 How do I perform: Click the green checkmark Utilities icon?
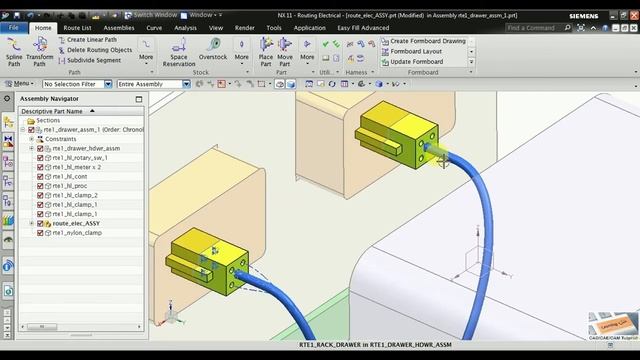(325, 44)
